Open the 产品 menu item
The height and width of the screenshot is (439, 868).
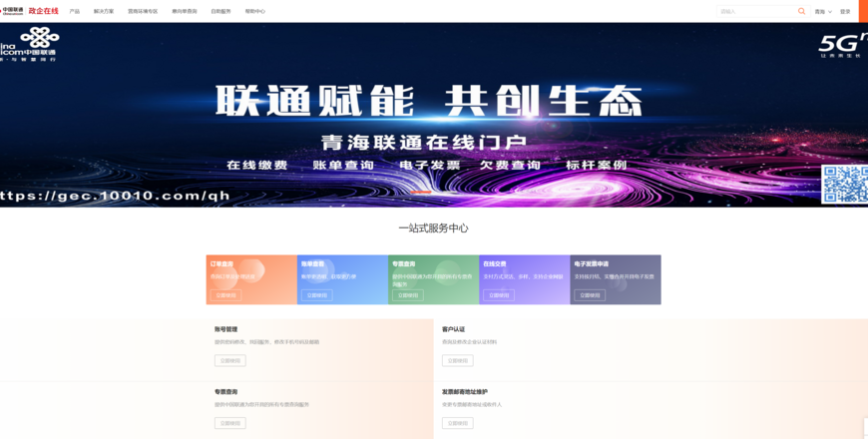coord(74,11)
